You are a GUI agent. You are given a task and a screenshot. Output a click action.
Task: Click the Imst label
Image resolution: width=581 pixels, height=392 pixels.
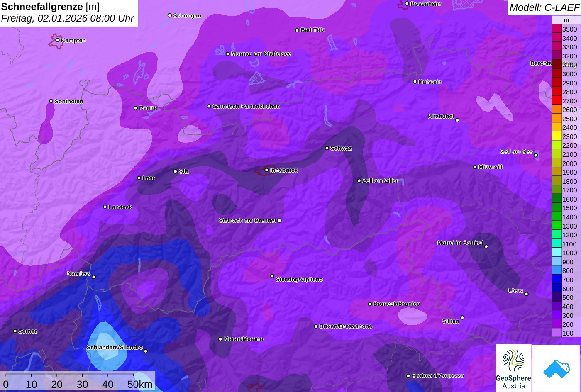point(149,178)
